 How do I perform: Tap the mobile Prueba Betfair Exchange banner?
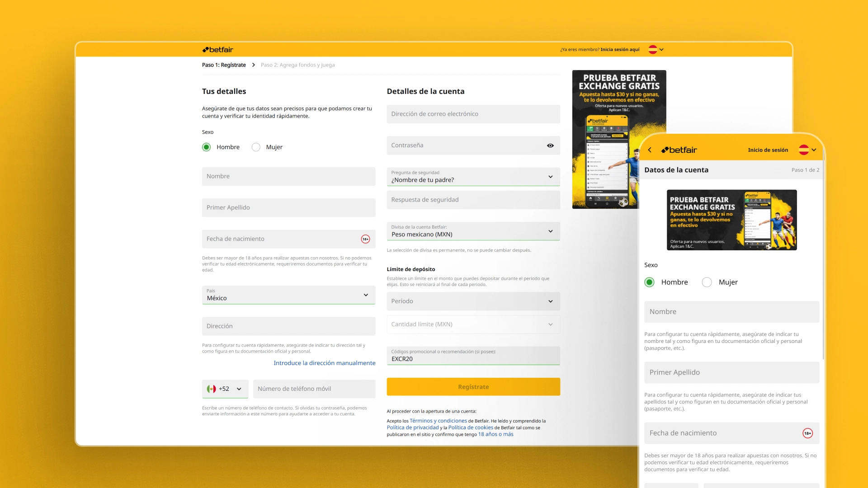[731, 220]
